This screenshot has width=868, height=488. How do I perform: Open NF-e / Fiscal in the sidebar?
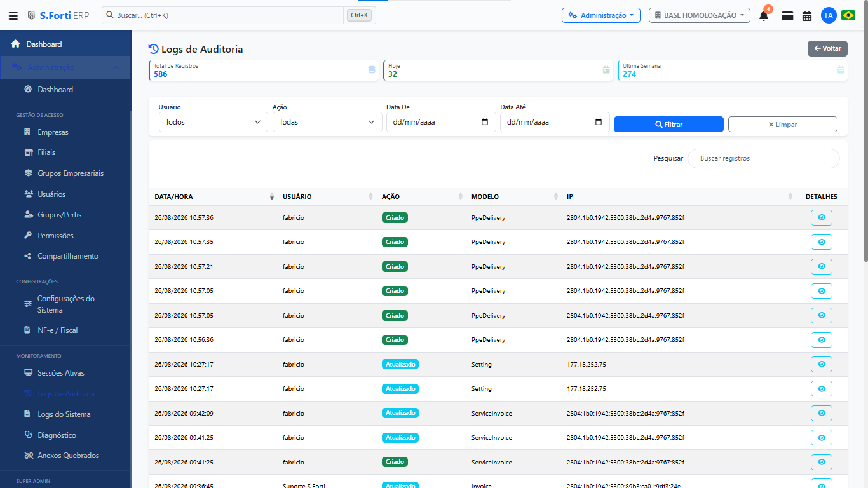point(58,330)
